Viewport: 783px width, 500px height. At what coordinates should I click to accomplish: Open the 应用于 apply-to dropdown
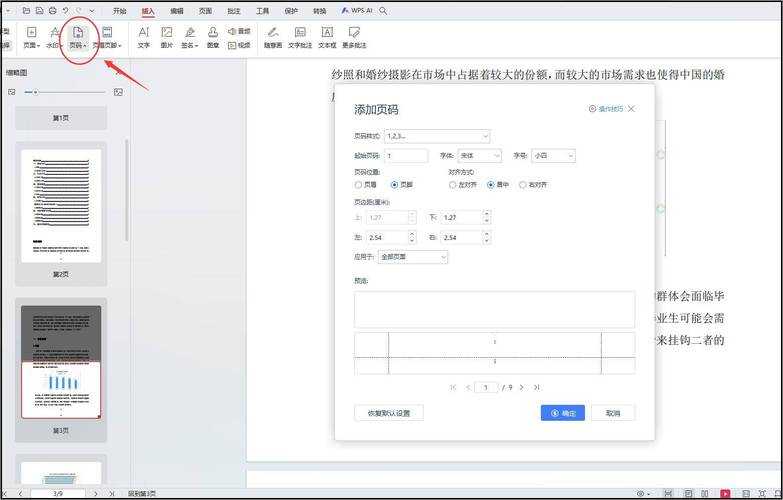tap(413, 257)
